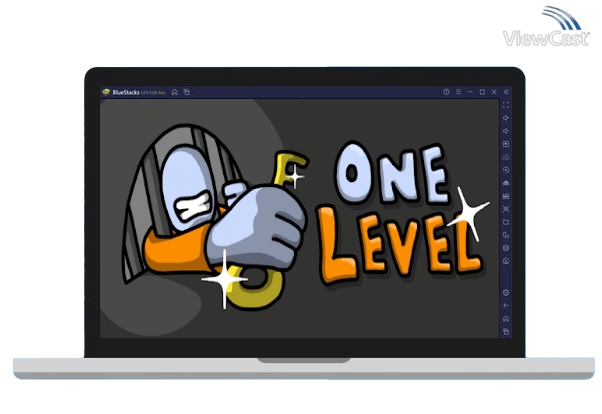Viewport: 602px width, 414px height.
Task: Increase volume with the volume up icon
Action: (x=506, y=118)
